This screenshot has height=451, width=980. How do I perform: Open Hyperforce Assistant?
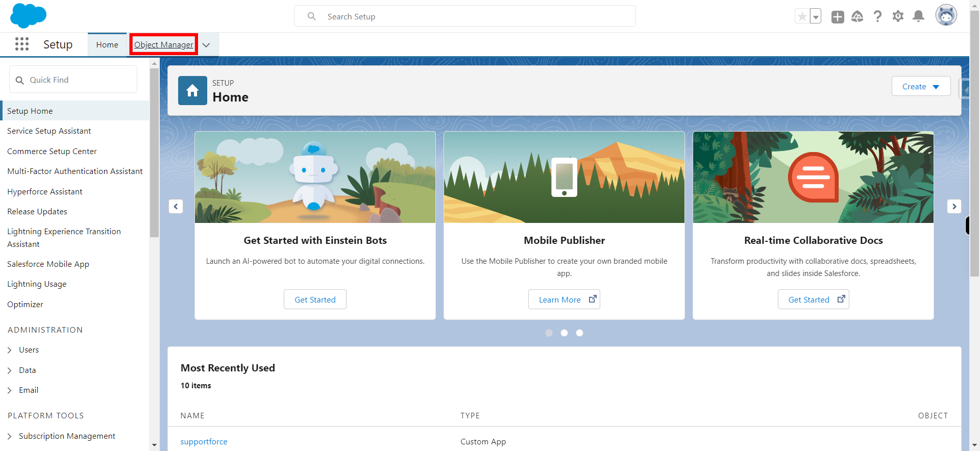(44, 192)
